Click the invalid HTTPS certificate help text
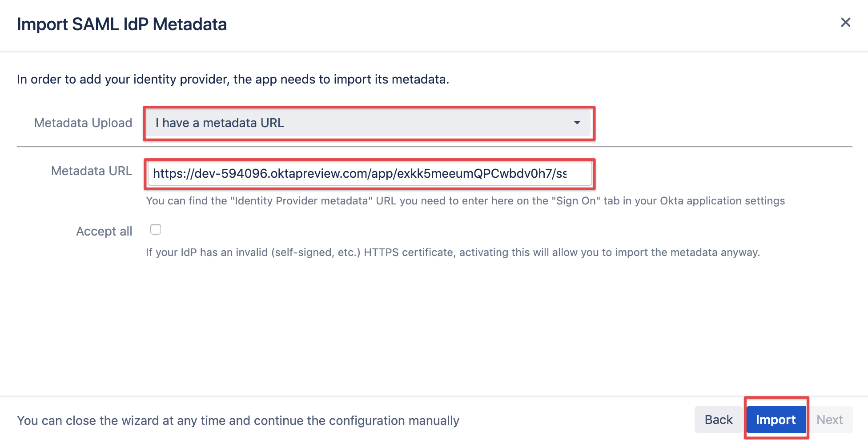The image size is (868, 440). coord(453,252)
